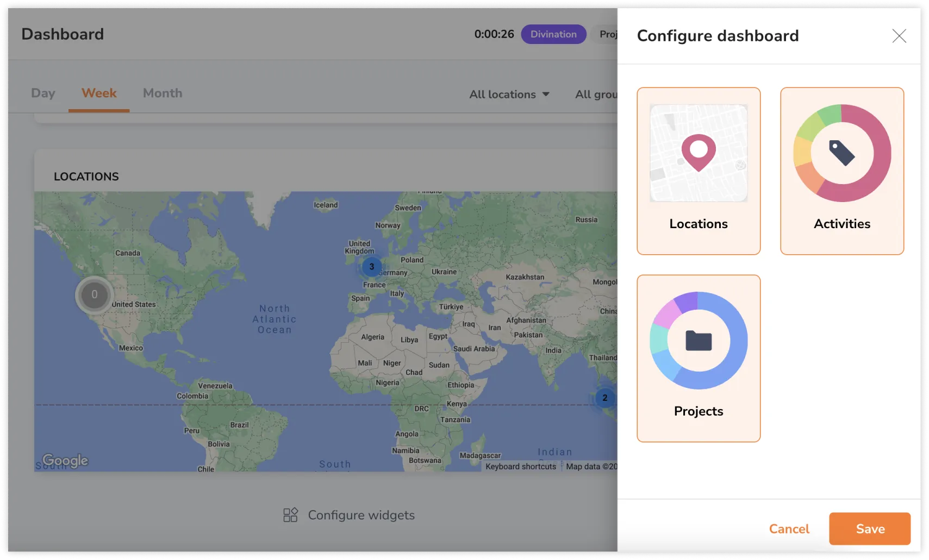Switch to the Day tab
Image resolution: width=929 pixels, height=560 pixels.
43,93
